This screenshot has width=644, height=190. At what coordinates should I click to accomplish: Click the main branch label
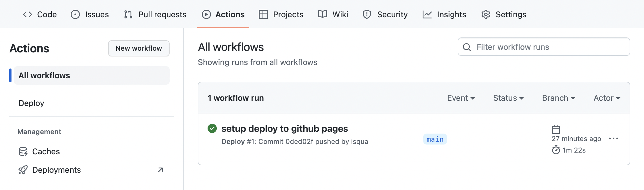click(x=435, y=139)
